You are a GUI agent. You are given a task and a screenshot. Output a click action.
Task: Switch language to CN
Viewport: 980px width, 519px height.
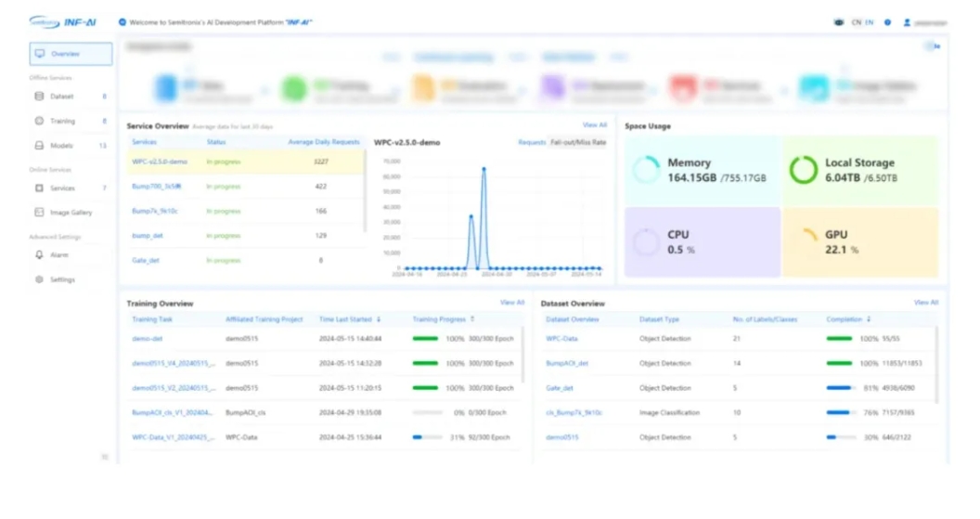coord(857,22)
